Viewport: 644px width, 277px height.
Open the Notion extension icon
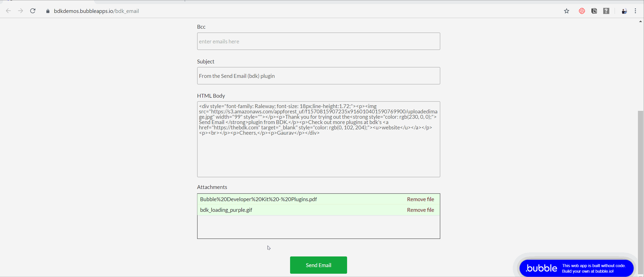[594, 11]
